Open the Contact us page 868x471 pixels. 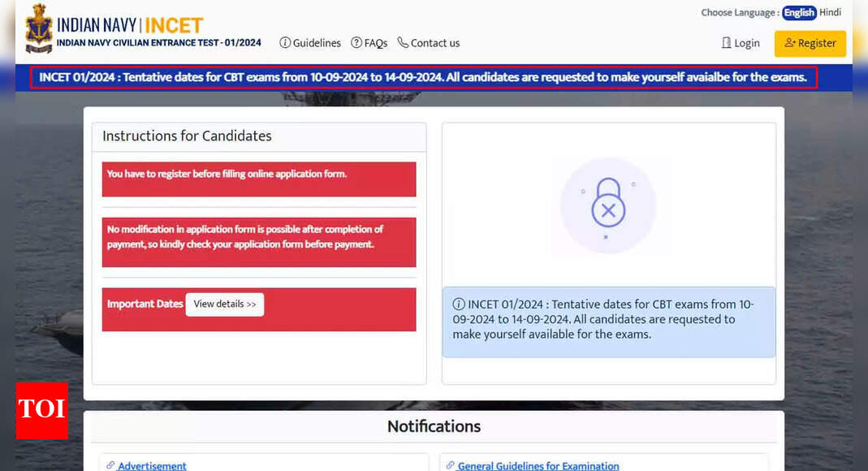tap(429, 43)
